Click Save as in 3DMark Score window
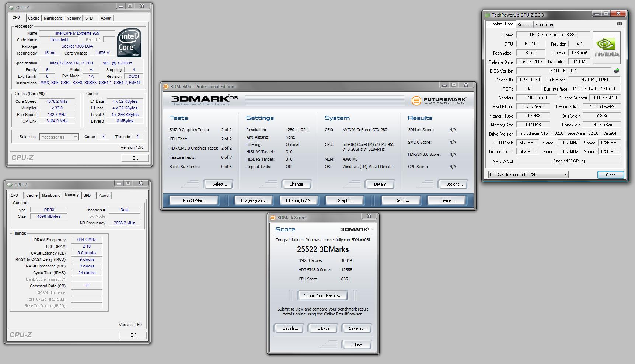This screenshot has height=364, width=635. [x=357, y=328]
